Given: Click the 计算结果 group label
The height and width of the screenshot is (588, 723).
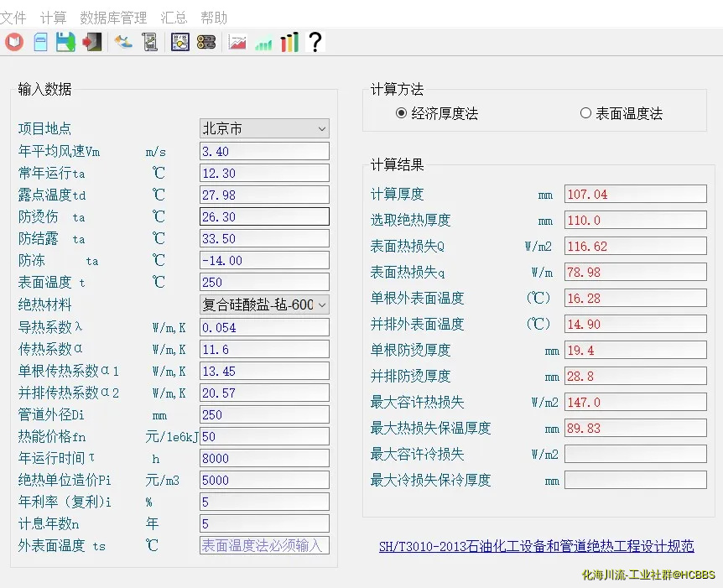Looking at the screenshot, I should (397, 164).
